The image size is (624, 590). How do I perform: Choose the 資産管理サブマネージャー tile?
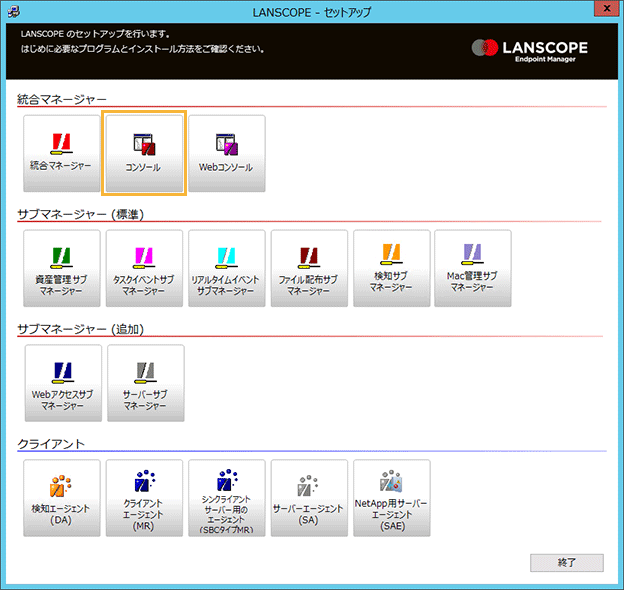62,268
